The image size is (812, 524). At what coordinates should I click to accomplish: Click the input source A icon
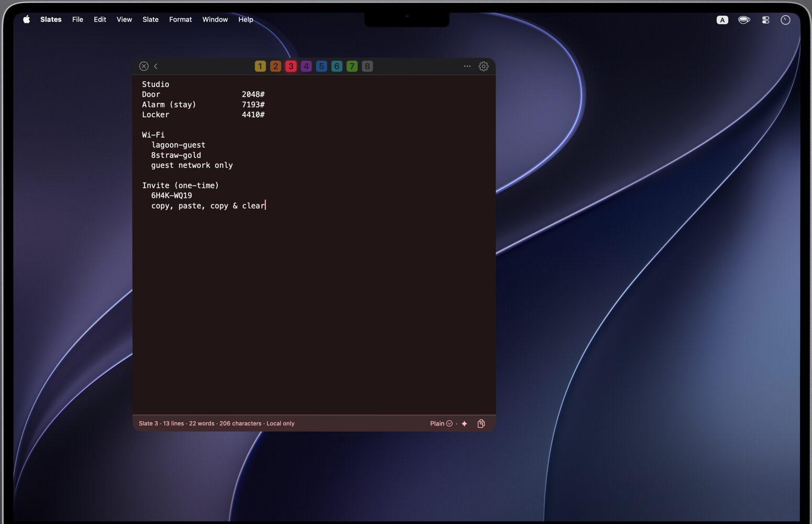[x=722, y=20]
